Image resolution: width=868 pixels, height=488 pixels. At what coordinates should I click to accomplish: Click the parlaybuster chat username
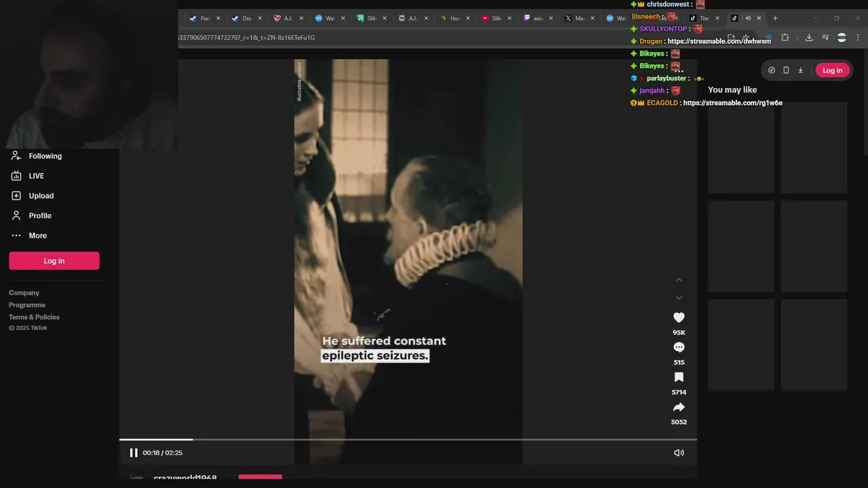[x=666, y=79]
